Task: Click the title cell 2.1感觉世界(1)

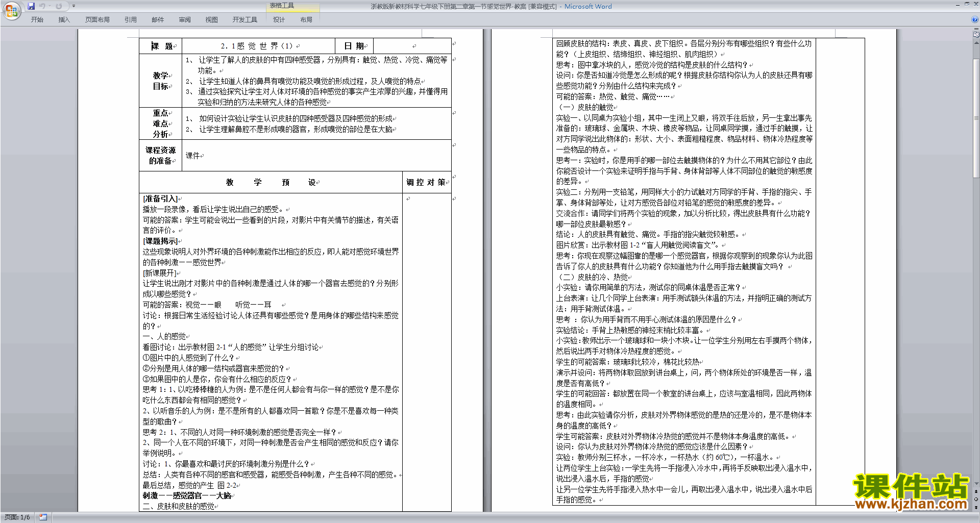Action: tap(259, 46)
